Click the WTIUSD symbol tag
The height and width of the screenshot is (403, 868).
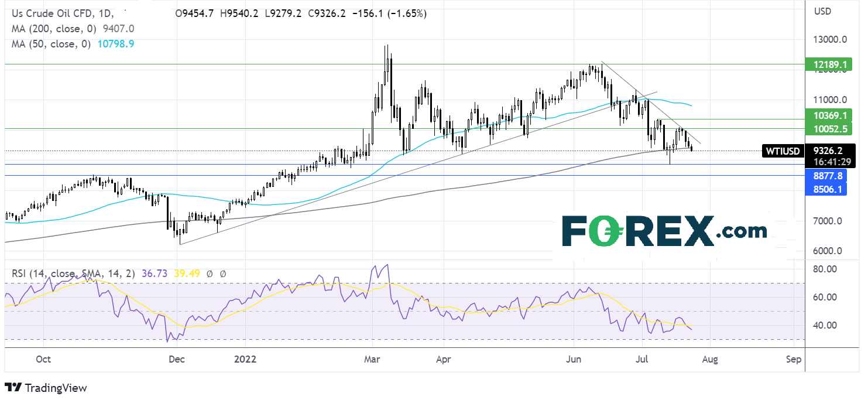click(x=784, y=151)
